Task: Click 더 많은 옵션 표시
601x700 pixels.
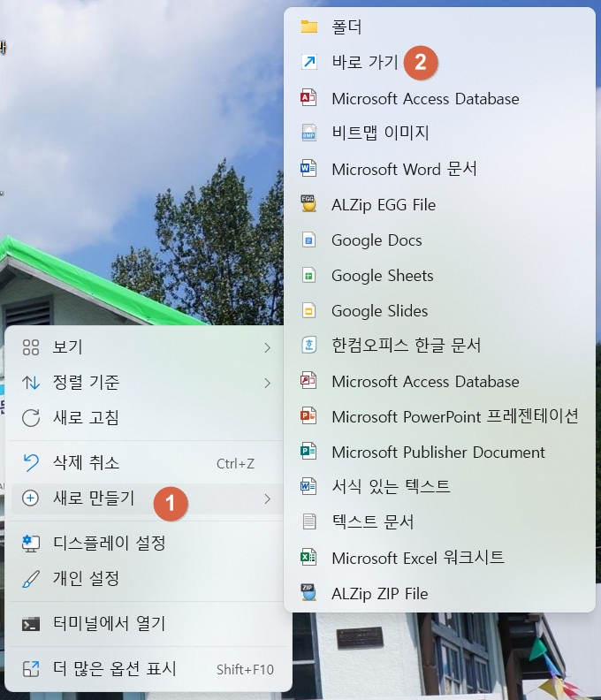Action: pyautogui.click(x=148, y=668)
